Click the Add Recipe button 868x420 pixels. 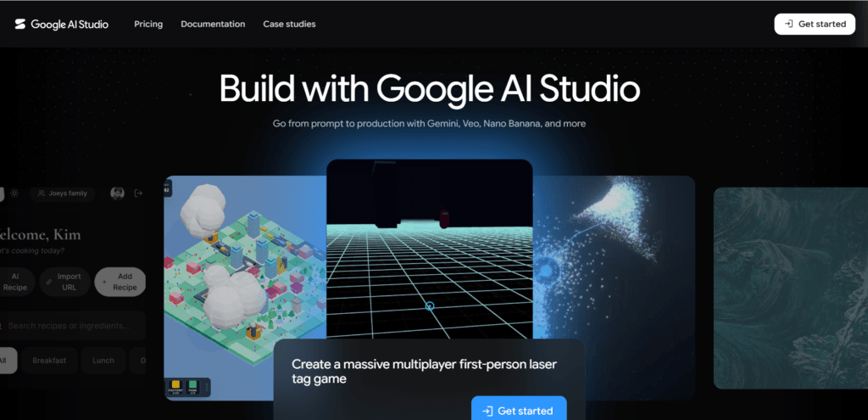tap(120, 282)
